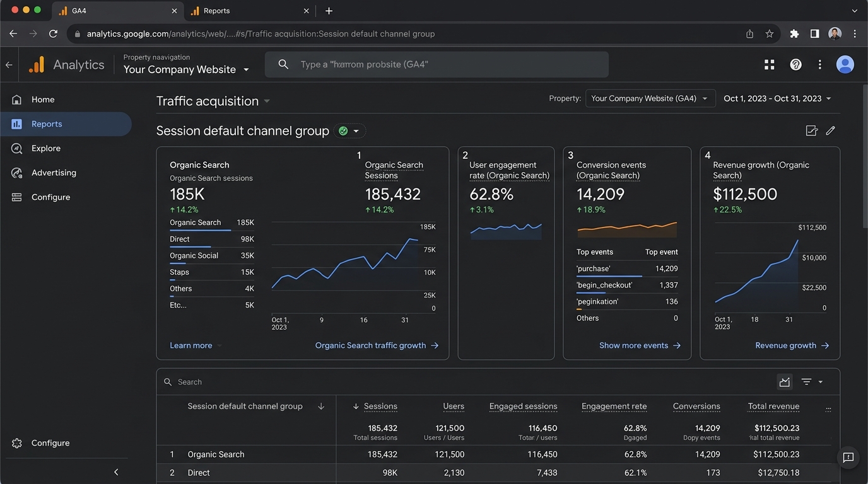The width and height of the screenshot is (868, 484).
Task: Sort by the Engaged sessions column header
Action: coord(523,406)
